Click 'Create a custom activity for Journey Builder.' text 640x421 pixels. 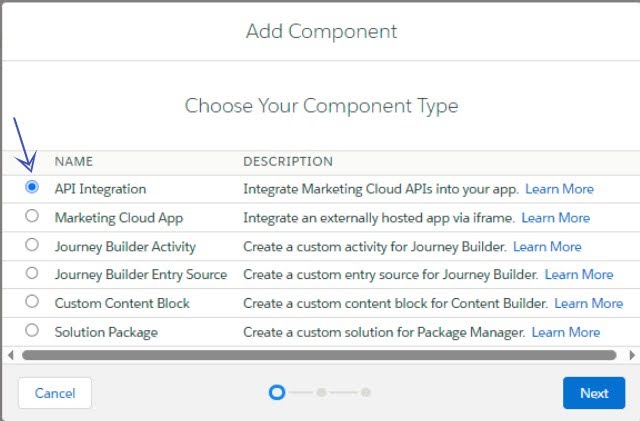[x=375, y=247]
